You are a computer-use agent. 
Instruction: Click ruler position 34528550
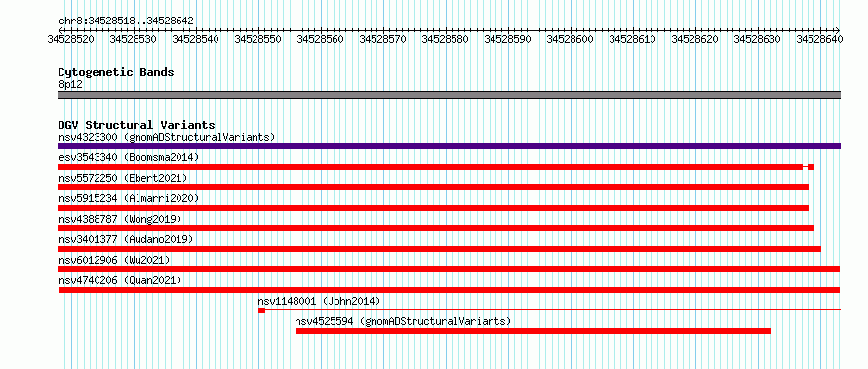pyautogui.click(x=258, y=39)
